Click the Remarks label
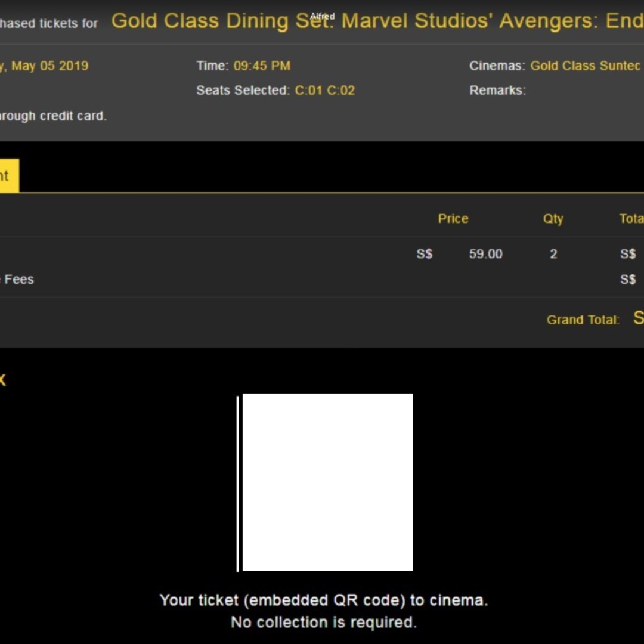The width and height of the screenshot is (644, 644). [x=497, y=91]
